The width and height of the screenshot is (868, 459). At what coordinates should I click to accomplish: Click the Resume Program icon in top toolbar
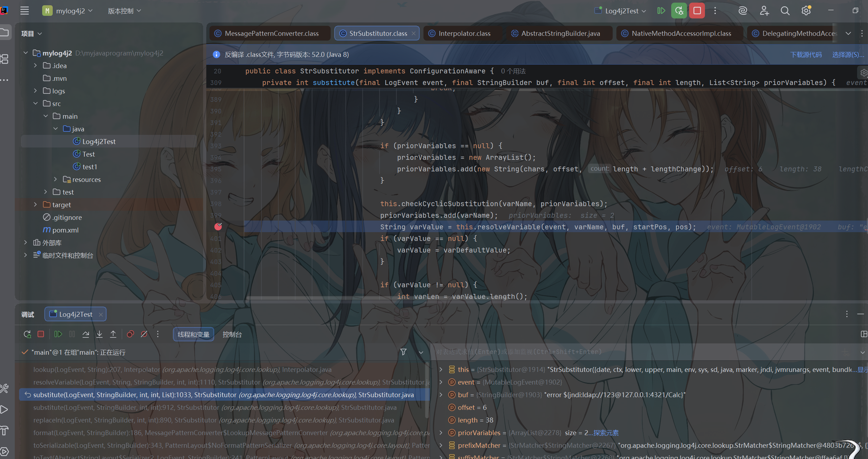(661, 11)
